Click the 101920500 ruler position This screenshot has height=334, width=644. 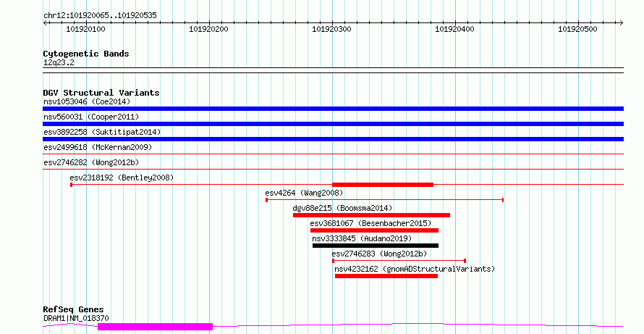577,29
